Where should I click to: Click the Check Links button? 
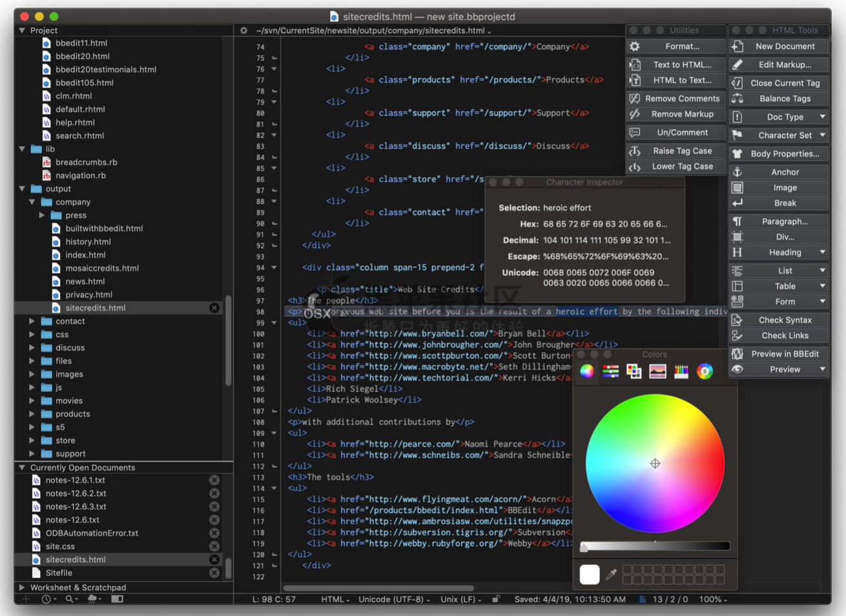coord(779,336)
